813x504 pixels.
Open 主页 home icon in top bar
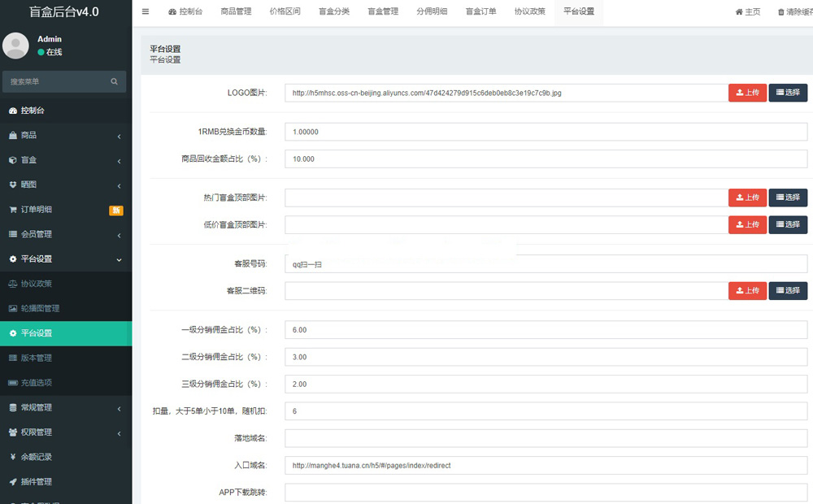click(739, 12)
